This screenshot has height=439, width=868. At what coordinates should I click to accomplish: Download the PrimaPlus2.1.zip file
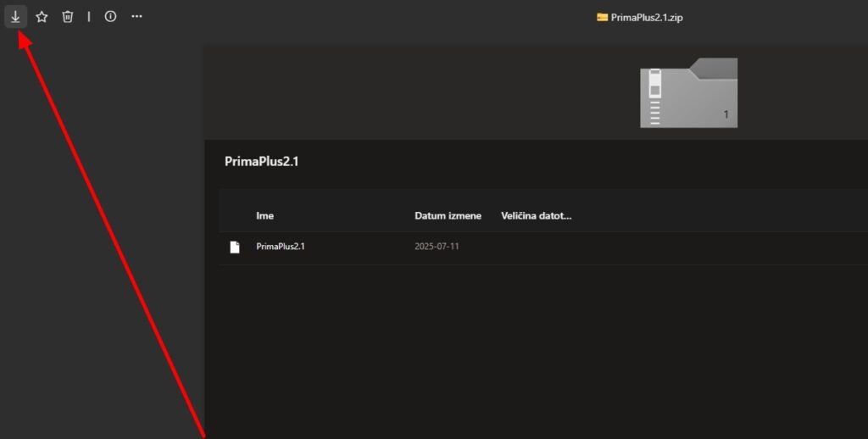click(x=15, y=17)
